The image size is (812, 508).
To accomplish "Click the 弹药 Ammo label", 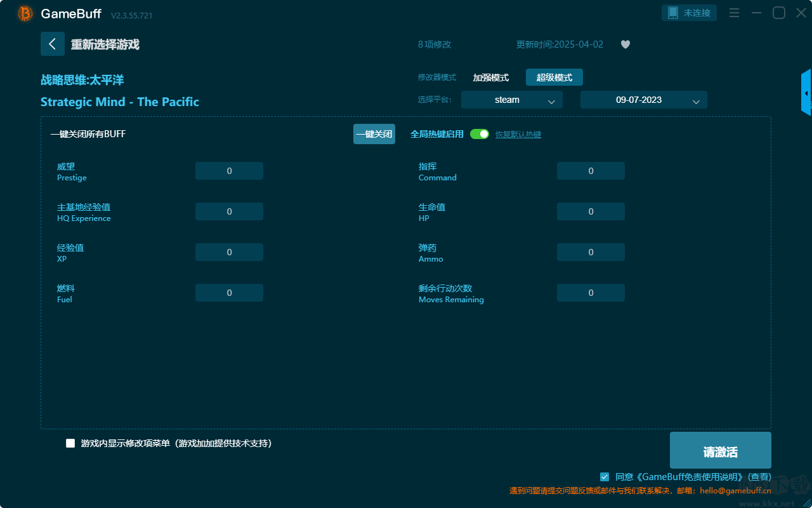I will point(431,253).
